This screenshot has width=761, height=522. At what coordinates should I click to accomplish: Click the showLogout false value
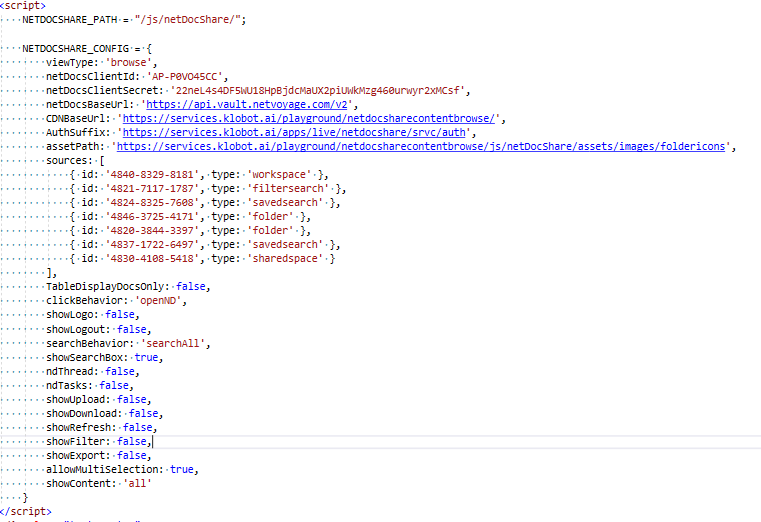click(x=132, y=329)
